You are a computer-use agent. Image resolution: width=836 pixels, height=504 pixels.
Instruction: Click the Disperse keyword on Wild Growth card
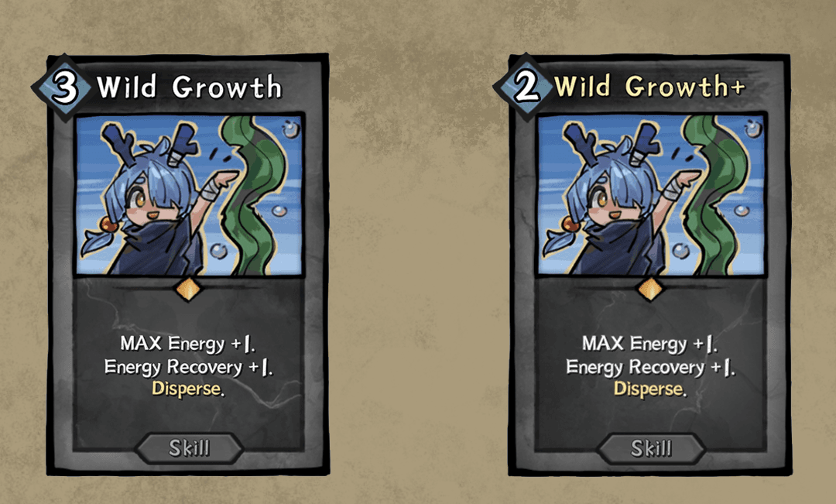187,389
